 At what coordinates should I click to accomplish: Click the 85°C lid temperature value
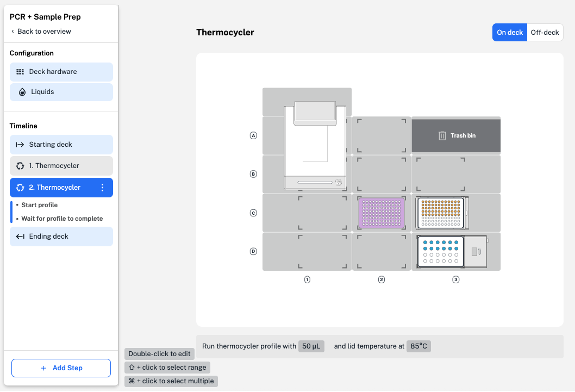[x=418, y=346]
